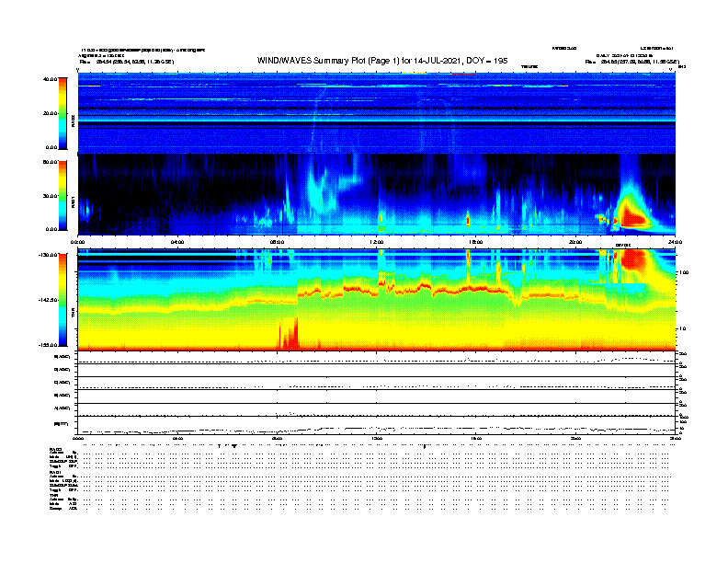Click the 60.00 label on RAD1 scale

(x=50, y=162)
